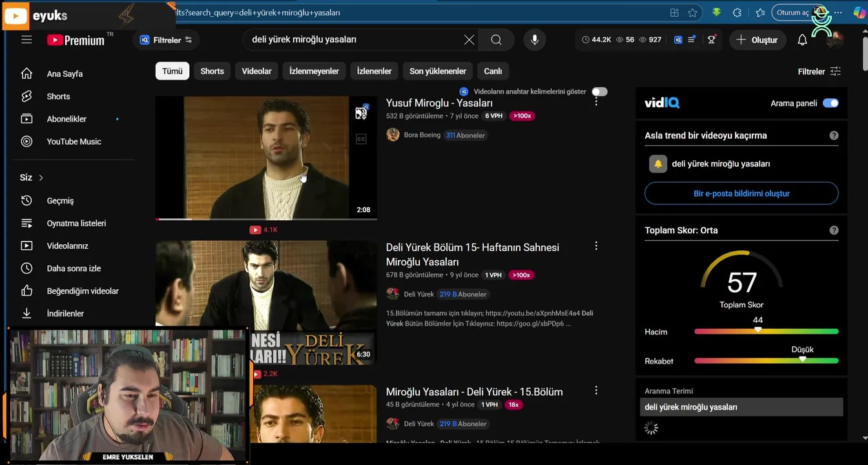
Task: Click CC icon on first thumbnail
Action: pos(361,139)
